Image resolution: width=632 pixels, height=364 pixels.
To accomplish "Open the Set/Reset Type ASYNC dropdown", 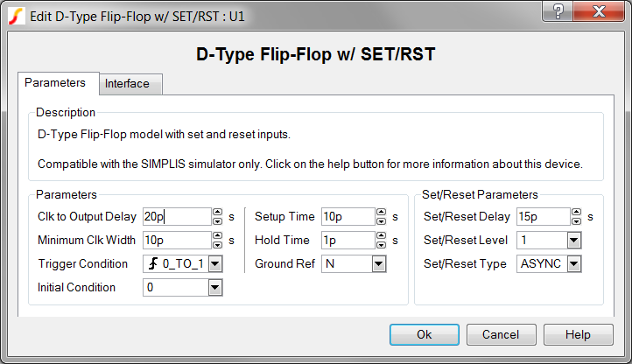I will 574,264.
